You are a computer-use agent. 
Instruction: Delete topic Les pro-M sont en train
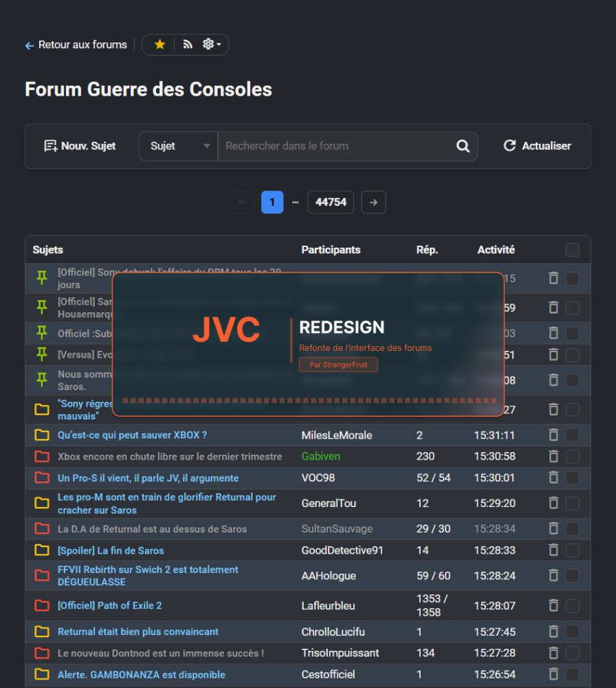tap(553, 504)
